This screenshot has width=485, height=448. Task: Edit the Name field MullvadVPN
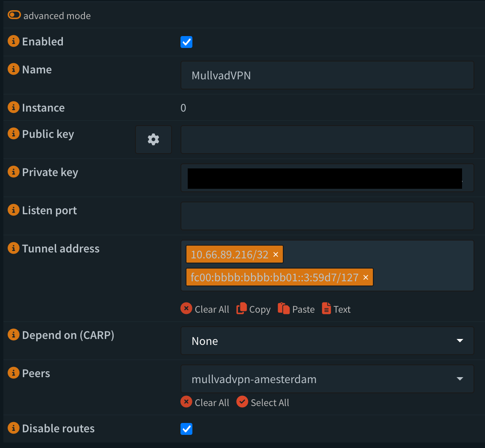click(327, 76)
